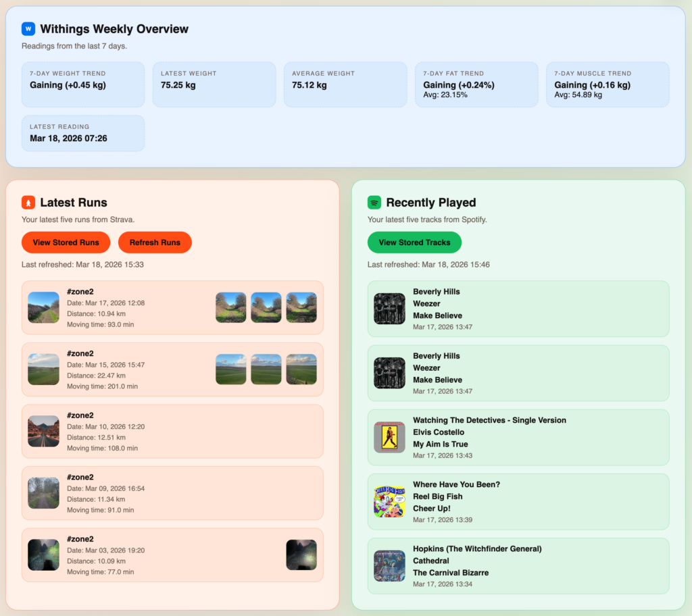Click My Aim Is True album cover

pyautogui.click(x=389, y=437)
